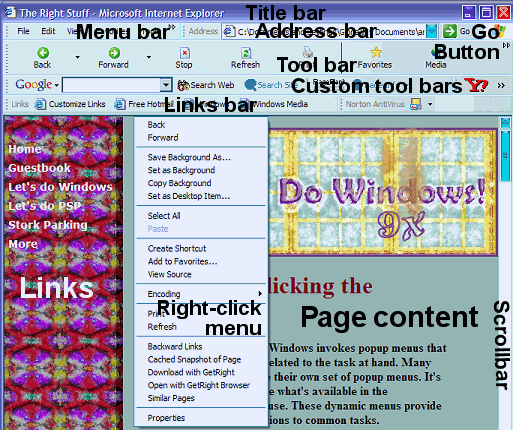Choose Cached Snapshot of Page
Image resolution: width=513 pixels, height=430 pixels.
tap(201, 359)
